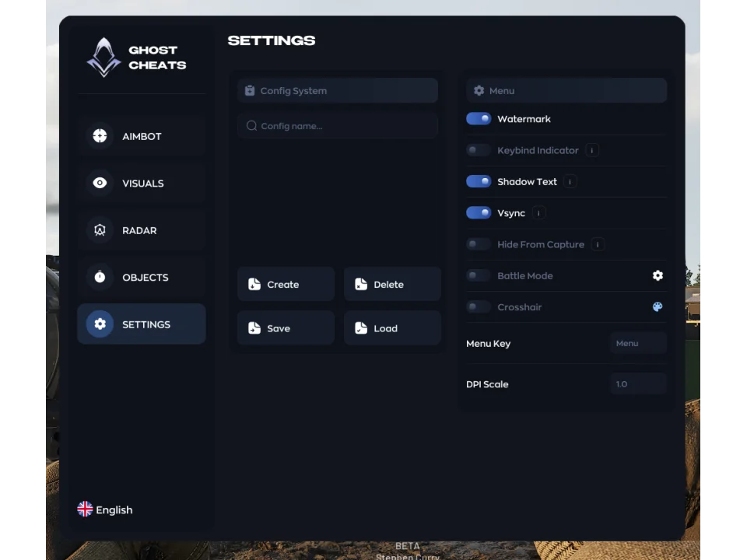
Task: Enable the Crosshair toggle
Action: click(479, 306)
